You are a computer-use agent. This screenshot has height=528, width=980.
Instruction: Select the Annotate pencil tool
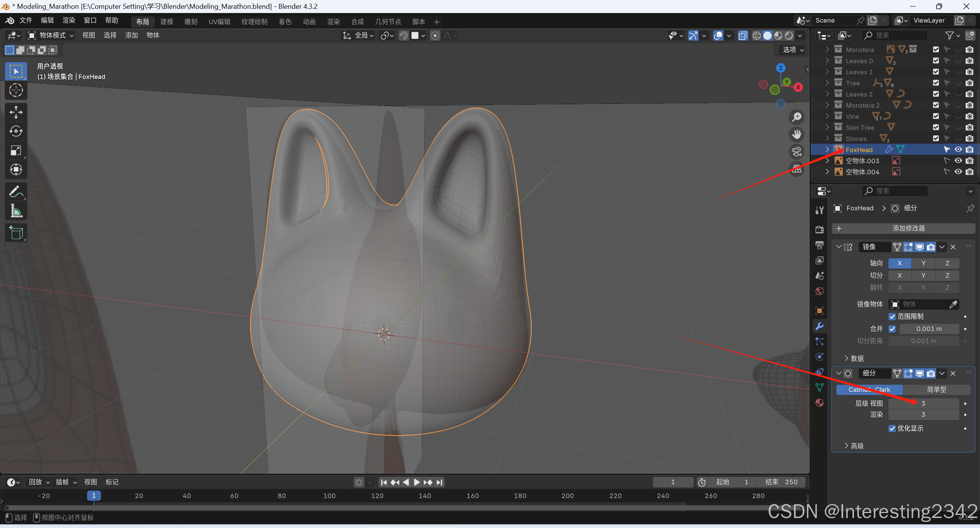[16, 192]
